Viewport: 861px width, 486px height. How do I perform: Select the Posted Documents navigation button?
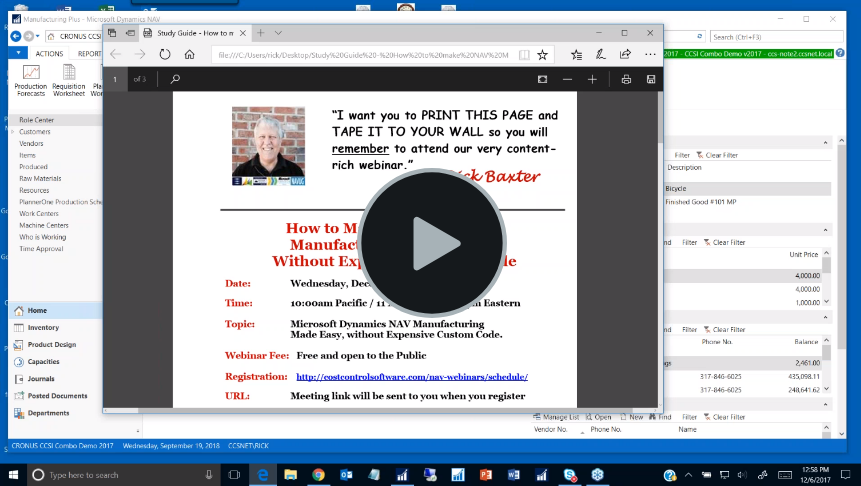click(55, 396)
